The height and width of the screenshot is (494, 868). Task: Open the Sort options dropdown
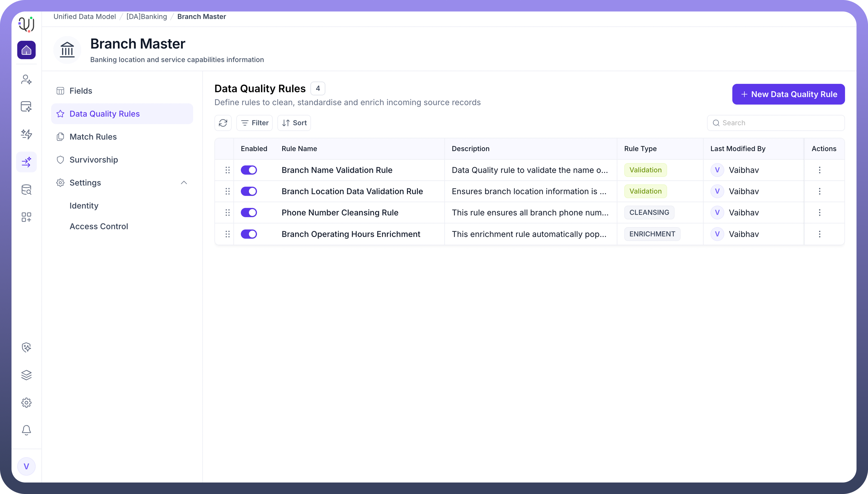pos(294,123)
